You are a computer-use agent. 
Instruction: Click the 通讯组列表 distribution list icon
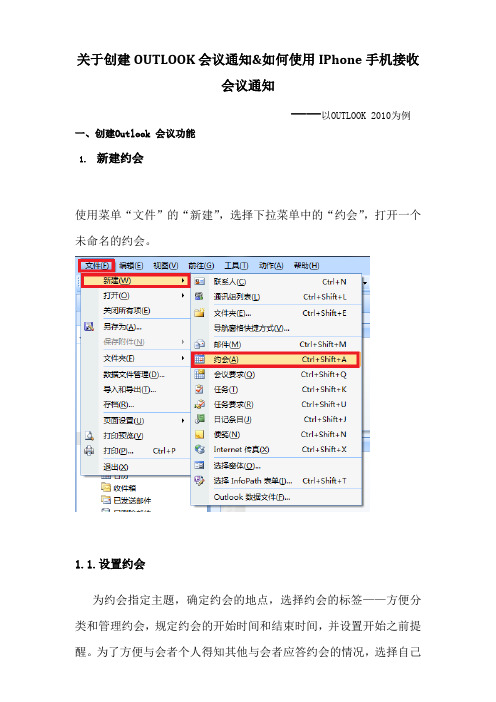pos(200,296)
